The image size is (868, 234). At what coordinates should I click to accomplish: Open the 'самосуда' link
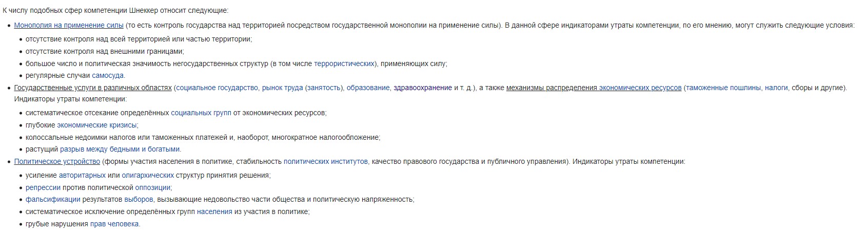click(108, 75)
